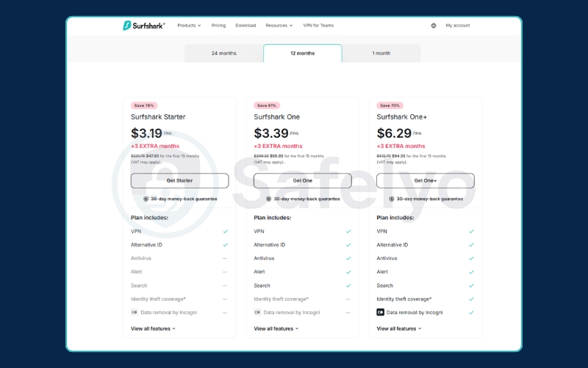Open the language globe icon
Screen dimensions: 588x368
[434, 26]
